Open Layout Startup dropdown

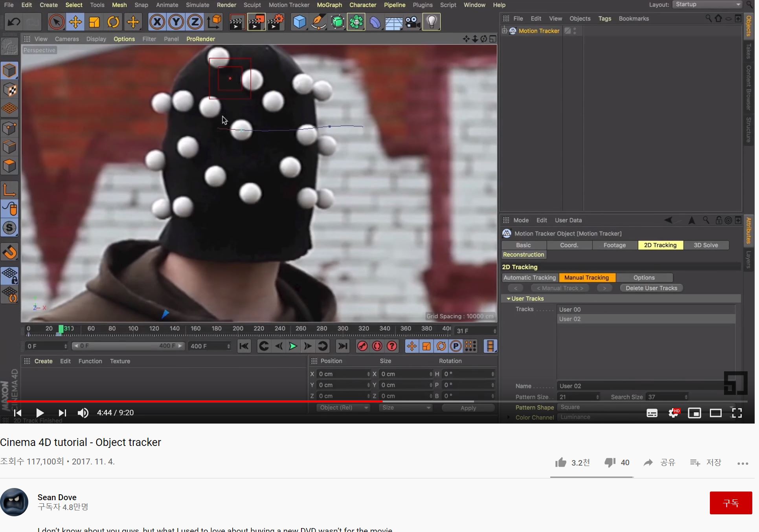(x=707, y=5)
